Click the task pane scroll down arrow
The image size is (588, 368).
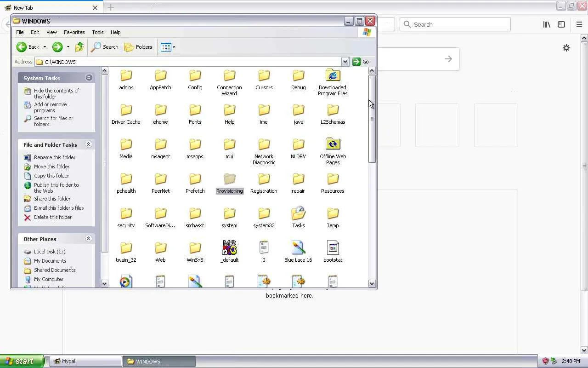point(104,284)
